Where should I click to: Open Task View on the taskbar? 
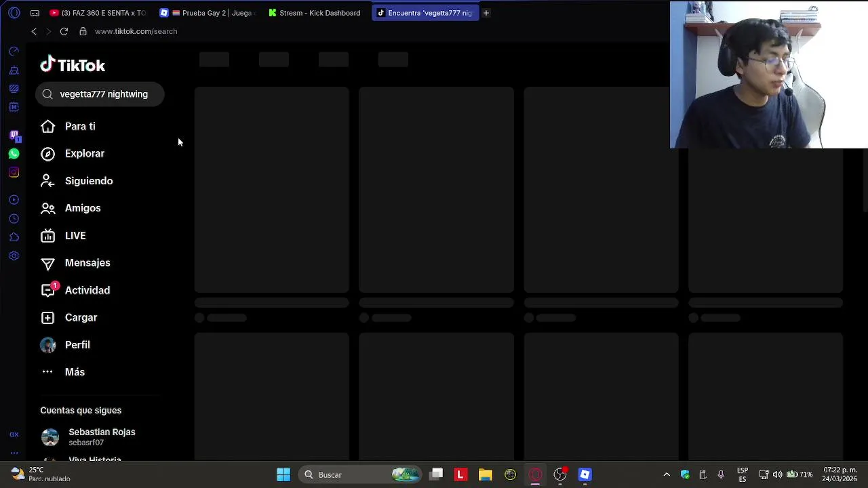pyautogui.click(x=436, y=474)
